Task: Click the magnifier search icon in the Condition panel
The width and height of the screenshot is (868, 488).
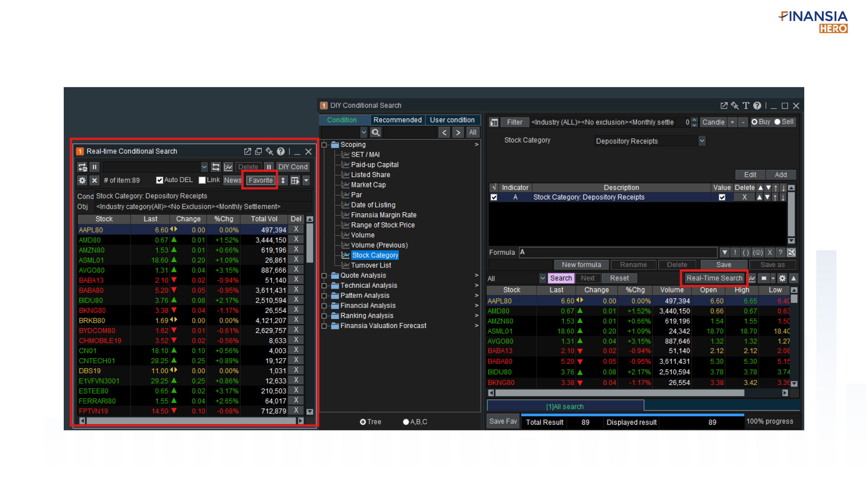Action: click(x=376, y=132)
